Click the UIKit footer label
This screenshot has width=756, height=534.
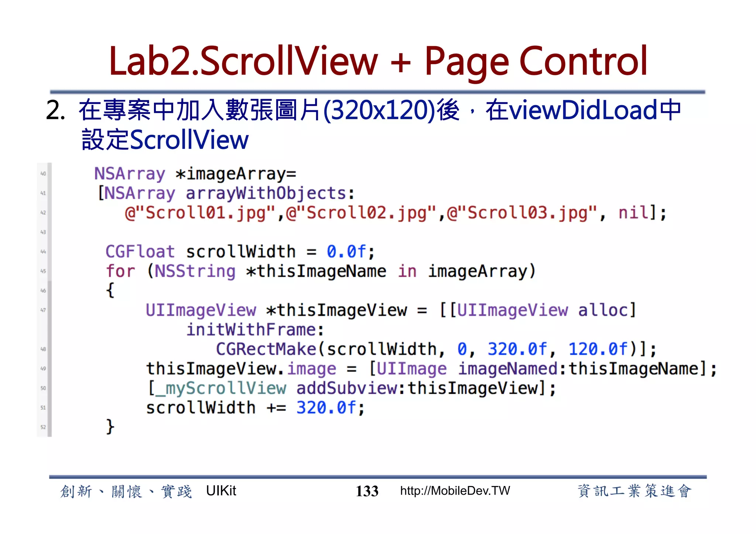(x=221, y=491)
